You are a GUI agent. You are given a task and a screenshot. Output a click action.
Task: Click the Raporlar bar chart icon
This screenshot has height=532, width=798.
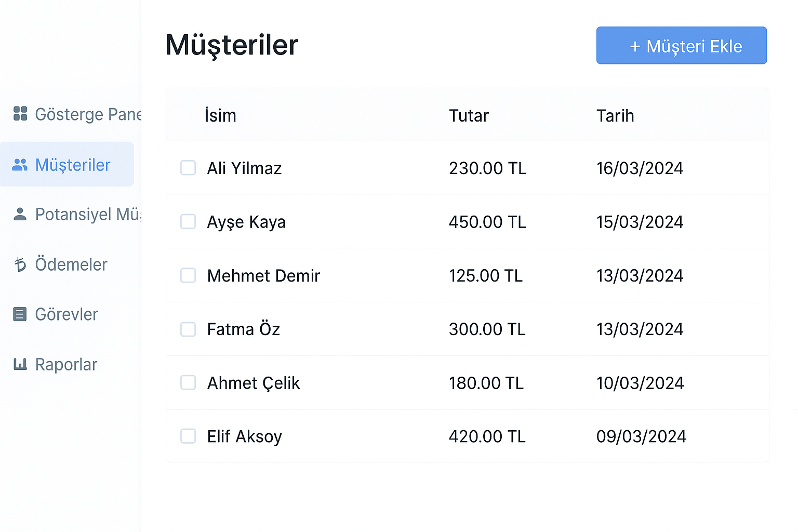pos(20,364)
